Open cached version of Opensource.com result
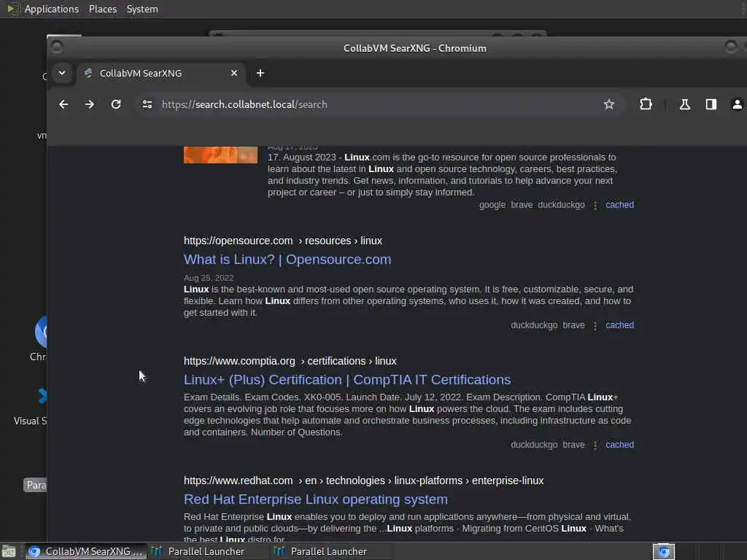 [619, 325]
